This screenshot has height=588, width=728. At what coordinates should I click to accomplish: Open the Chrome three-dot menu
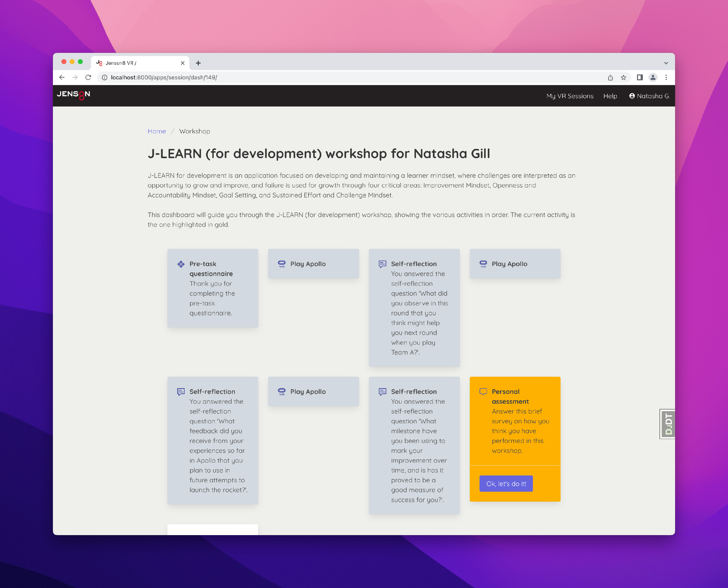(x=666, y=78)
